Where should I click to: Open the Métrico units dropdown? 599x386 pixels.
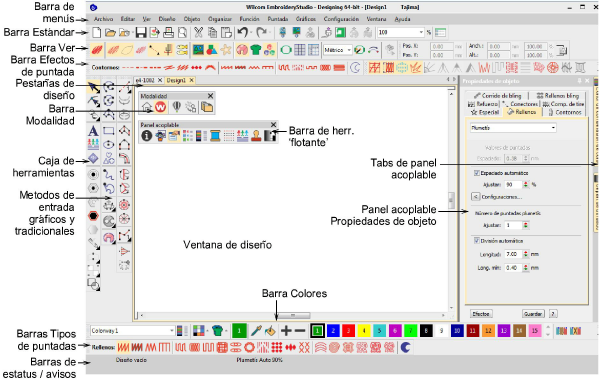(x=349, y=50)
